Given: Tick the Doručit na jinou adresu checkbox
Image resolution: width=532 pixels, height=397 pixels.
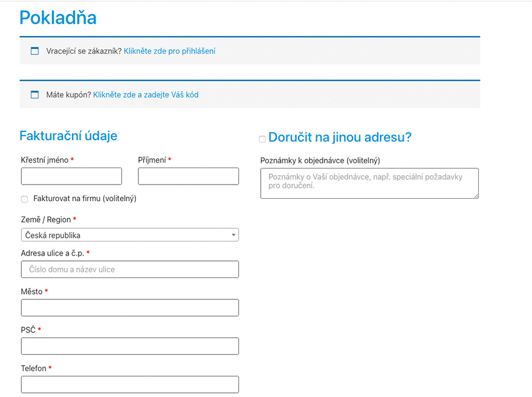Looking at the screenshot, I should (x=262, y=139).
